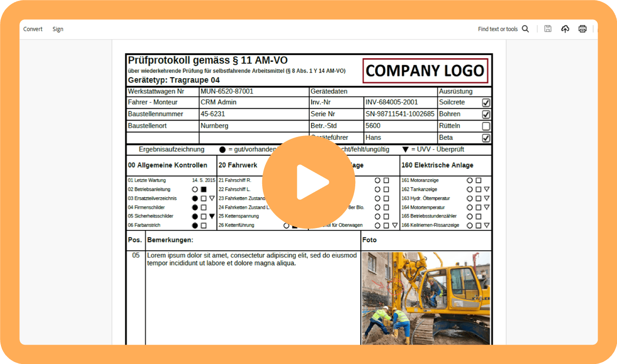The height and width of the screenshot is (364, 617).
Task: Select the square mark for 163 Hydr. Öltemperatur
Action: [478, 198]
